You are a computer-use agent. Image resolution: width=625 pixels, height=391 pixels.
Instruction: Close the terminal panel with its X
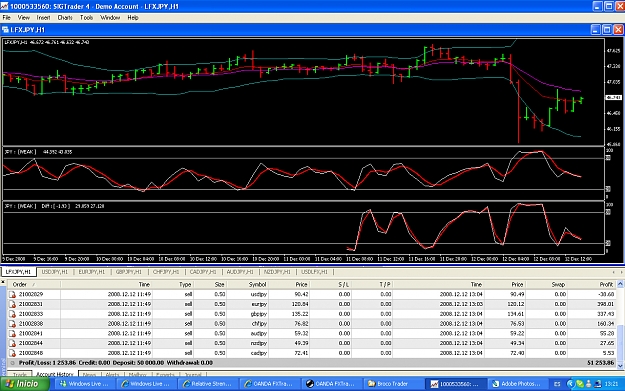click(x=3, y=282)
